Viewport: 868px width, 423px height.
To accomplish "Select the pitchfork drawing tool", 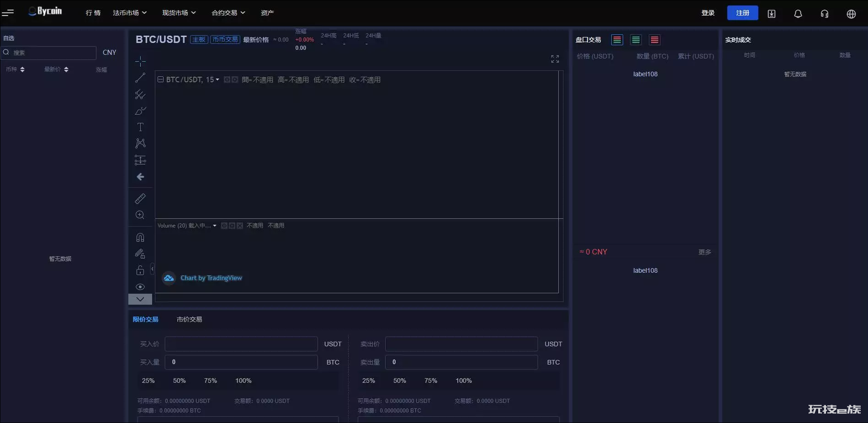I will (x=140, y=95).
